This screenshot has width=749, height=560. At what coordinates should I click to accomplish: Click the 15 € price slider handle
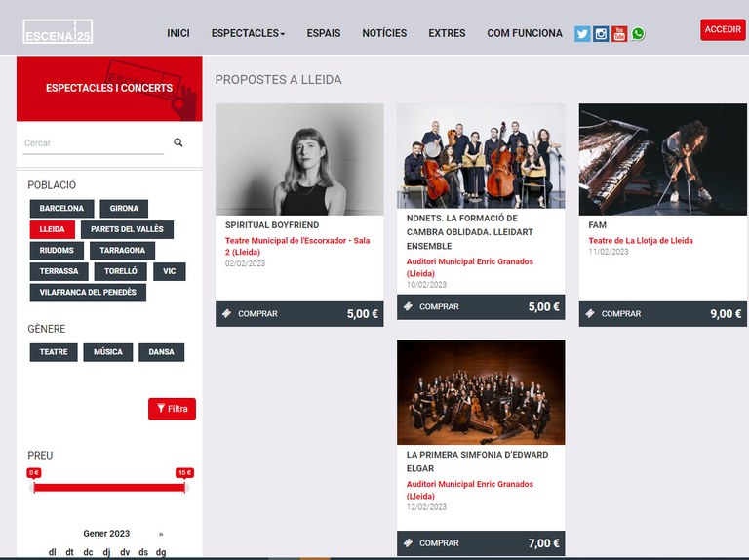(x=185, y=488)
